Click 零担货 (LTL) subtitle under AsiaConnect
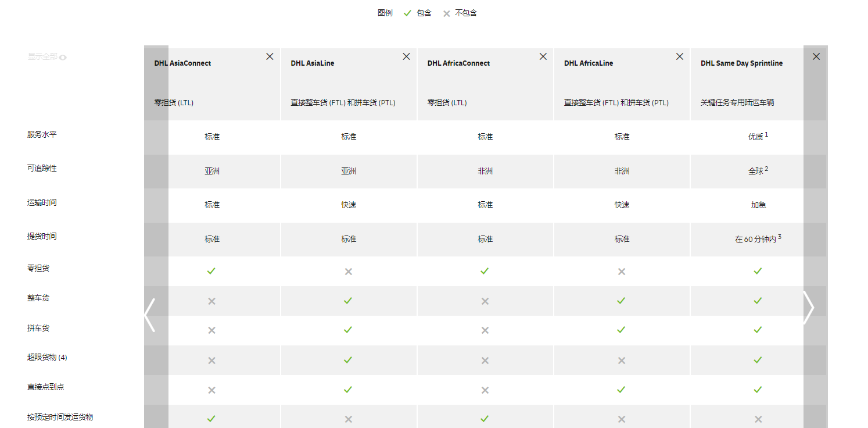The image size is (868, 428). pos(174,103)
